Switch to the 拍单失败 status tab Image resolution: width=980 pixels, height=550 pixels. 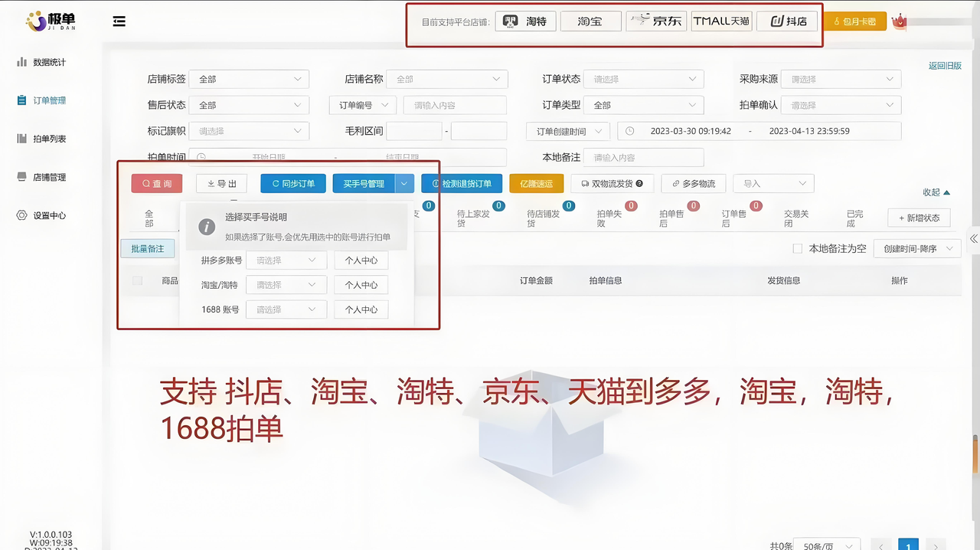[609, 218]
